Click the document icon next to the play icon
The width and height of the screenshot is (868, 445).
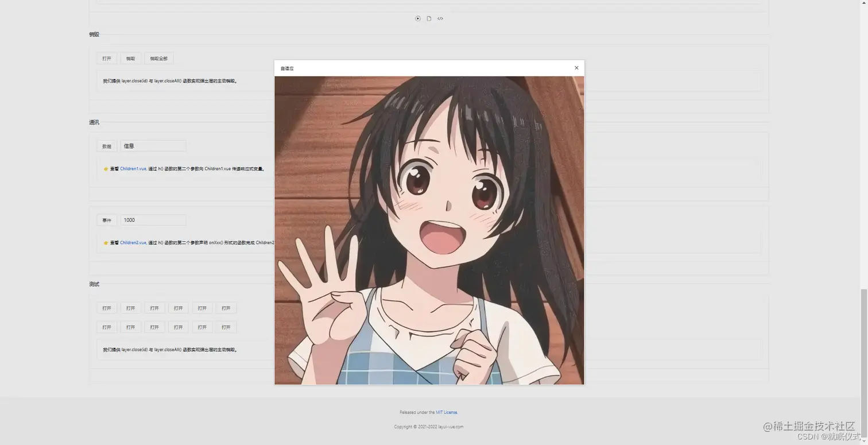coord(429,18)
